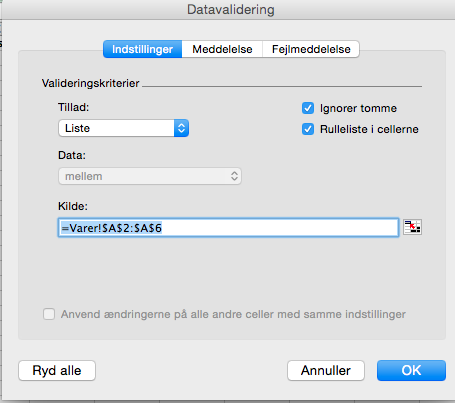Click the cell range selector icon beside Kilde
Image resolution: width=455 pixels, height=403 pixels.
coord(412,227)
